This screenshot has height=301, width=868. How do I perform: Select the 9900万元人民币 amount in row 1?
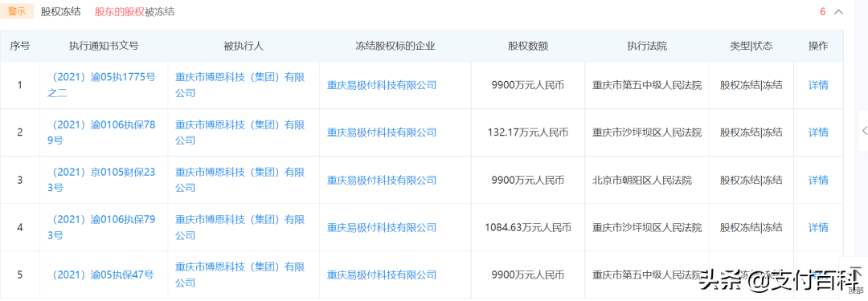[x=527, y=85]
